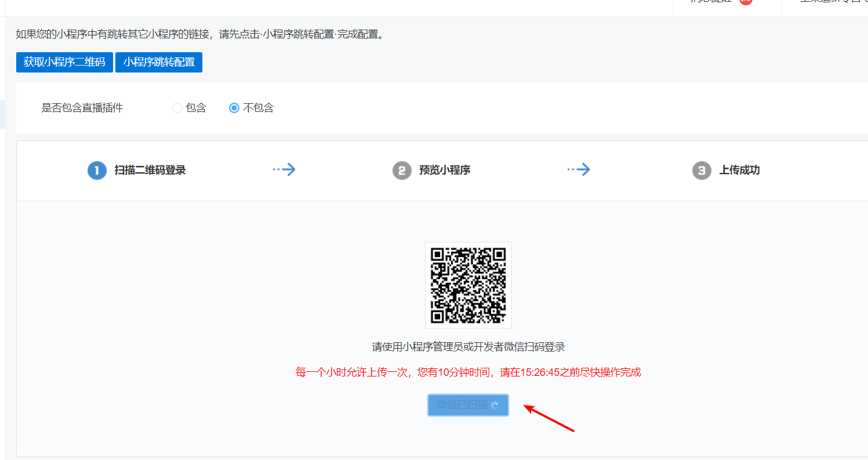Click the 请使用小程序管理员或开发者微信扫码登录 text
This screenshot has width=868, height=460.
coord(468,347)
